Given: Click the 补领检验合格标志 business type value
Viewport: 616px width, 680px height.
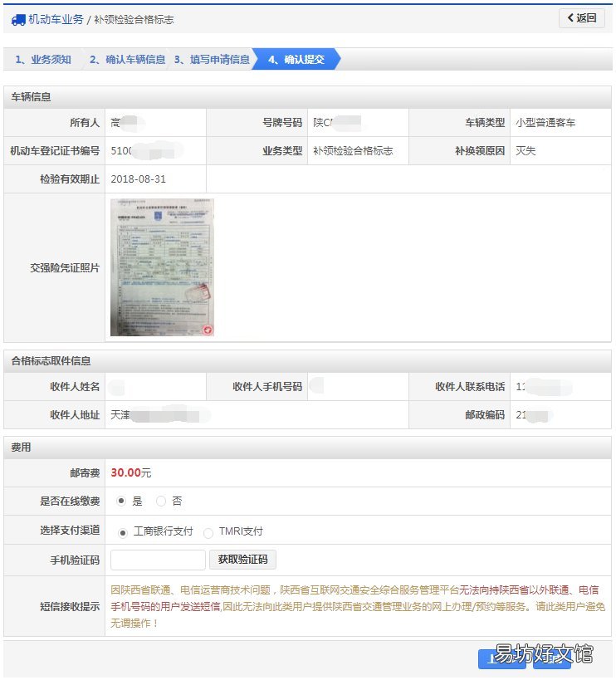Looking at the screenshot, I should pyautogui.click(x=353, y=151).
